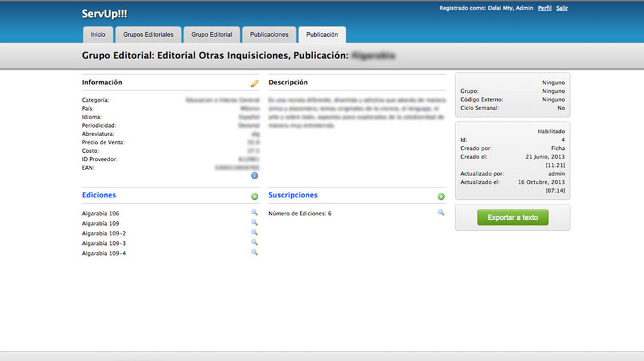Open magnifier next to Número de Ediciones

pyautogui.click(x=441, y=212)
